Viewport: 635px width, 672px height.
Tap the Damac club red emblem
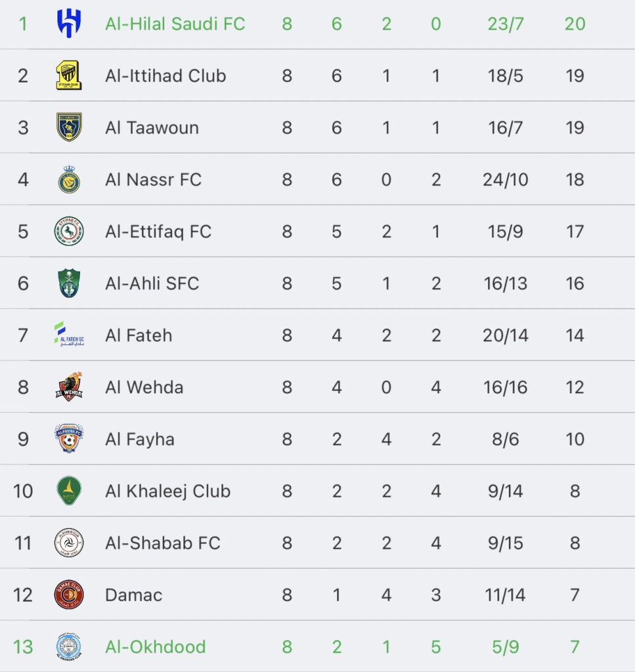tap(68, 595)
